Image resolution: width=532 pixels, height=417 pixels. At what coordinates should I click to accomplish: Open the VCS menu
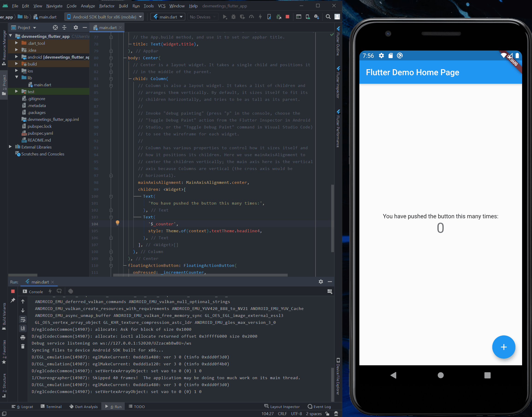pos(162,6)
